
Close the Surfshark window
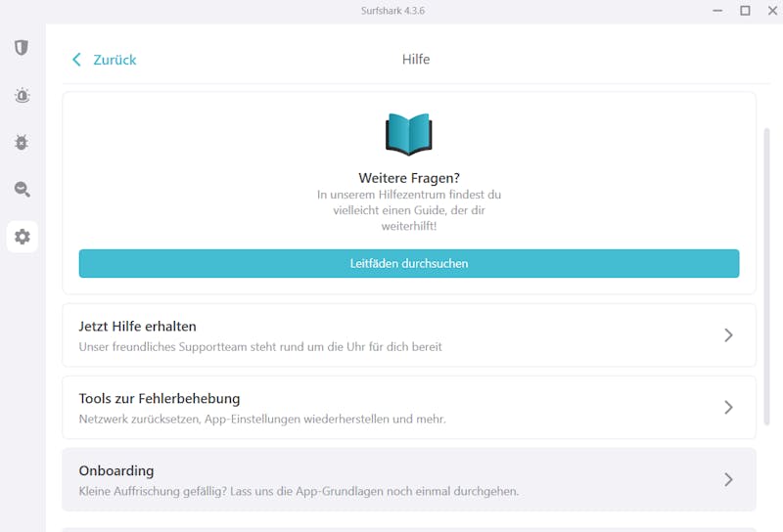point(772,11)
